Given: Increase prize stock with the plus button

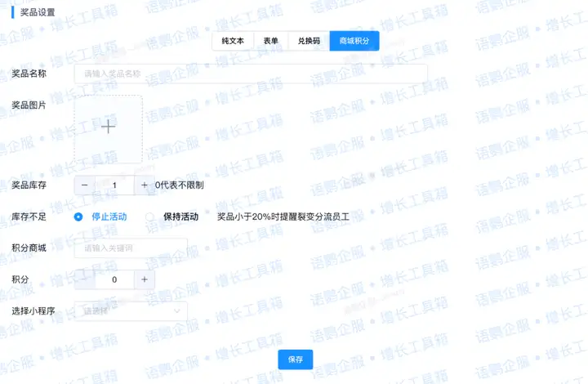Looking at the screenshot, I should tap(144, 185).
